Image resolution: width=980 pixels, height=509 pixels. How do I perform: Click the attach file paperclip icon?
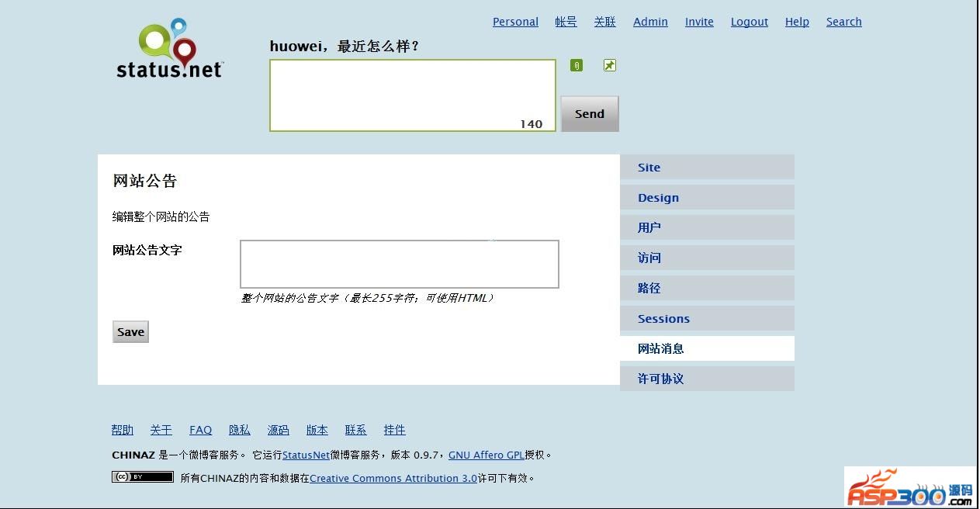[x=577, y=65]
